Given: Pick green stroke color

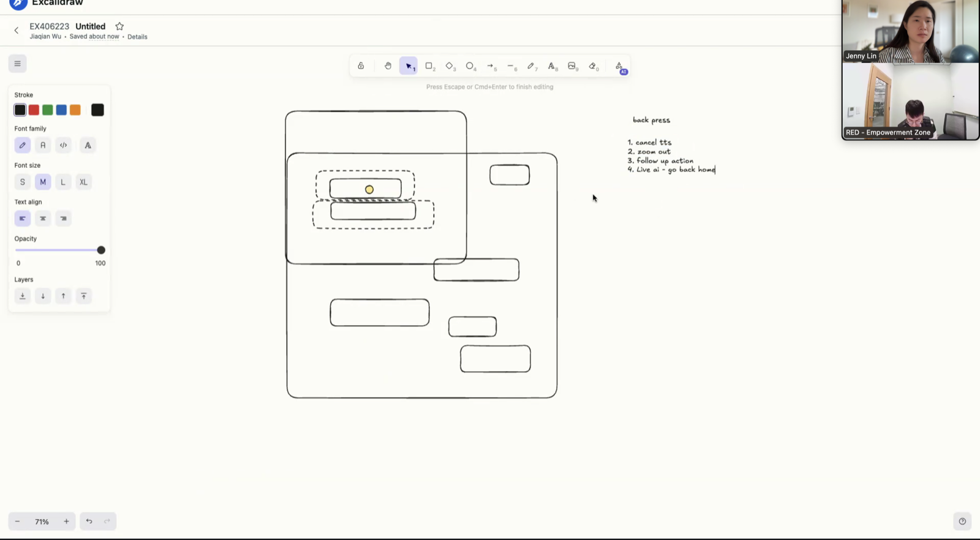Looking at the screenshot, I should (x=48, y=110).
